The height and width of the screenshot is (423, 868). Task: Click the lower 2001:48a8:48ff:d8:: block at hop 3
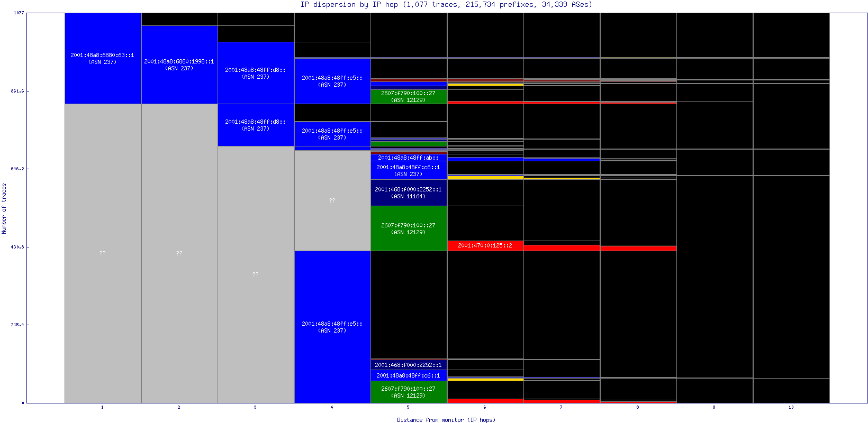click(256, 125)
